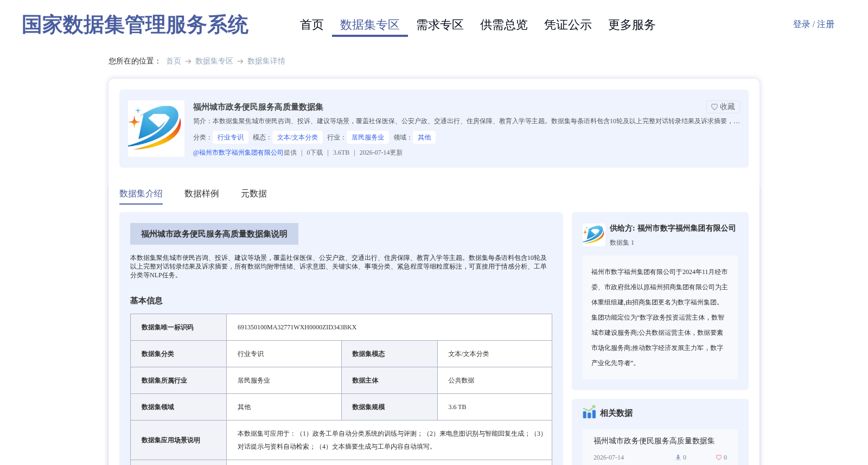The image size is (868, 465).
Task: Click the 福州城市政务便民服务高质量数据集说明 heading
Action: point(214,234)
